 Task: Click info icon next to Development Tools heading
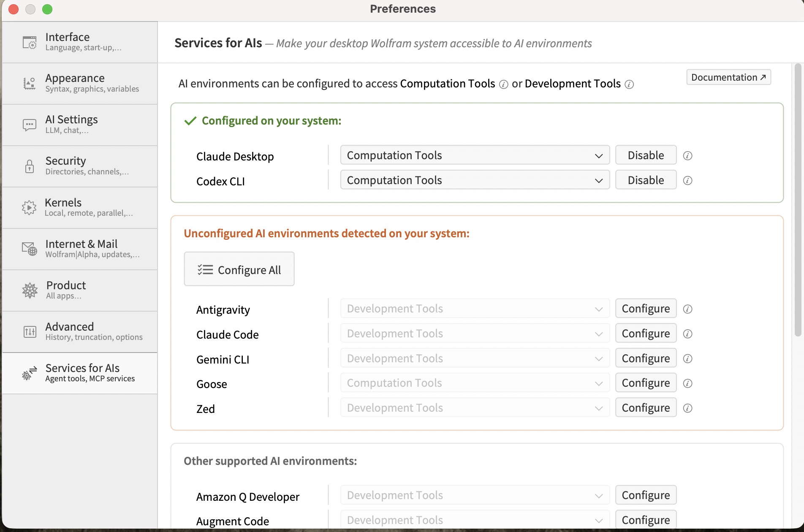point(629,84)
